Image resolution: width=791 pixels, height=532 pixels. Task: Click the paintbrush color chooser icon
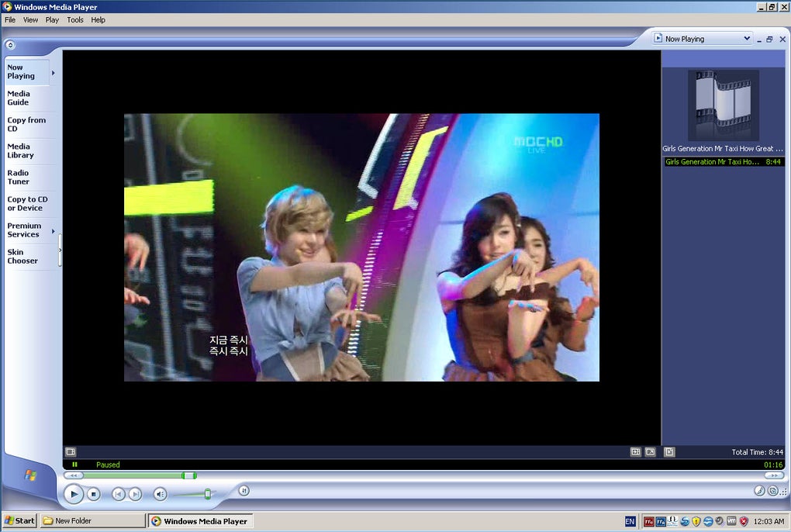[x=759, y=491]
